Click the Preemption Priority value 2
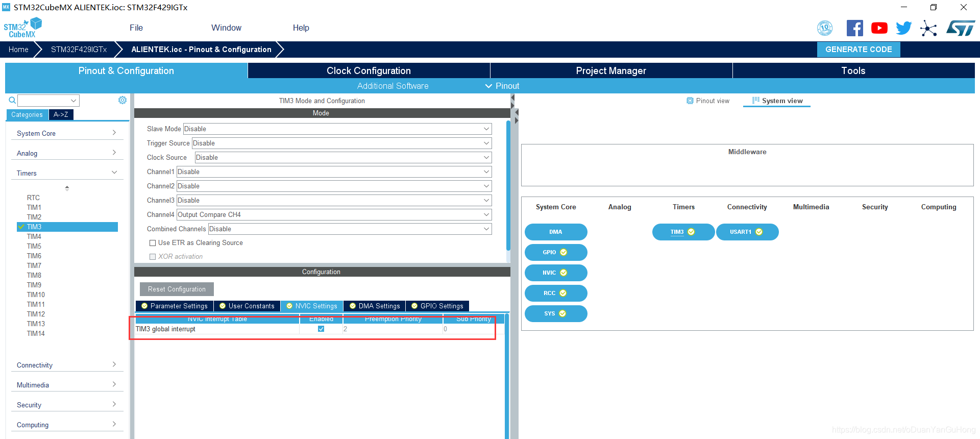 (393, 329)
